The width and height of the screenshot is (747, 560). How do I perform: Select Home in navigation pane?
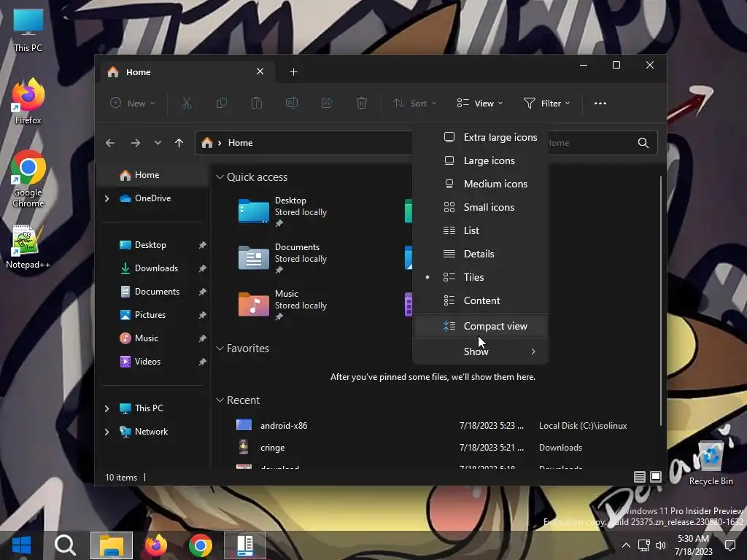152,175
